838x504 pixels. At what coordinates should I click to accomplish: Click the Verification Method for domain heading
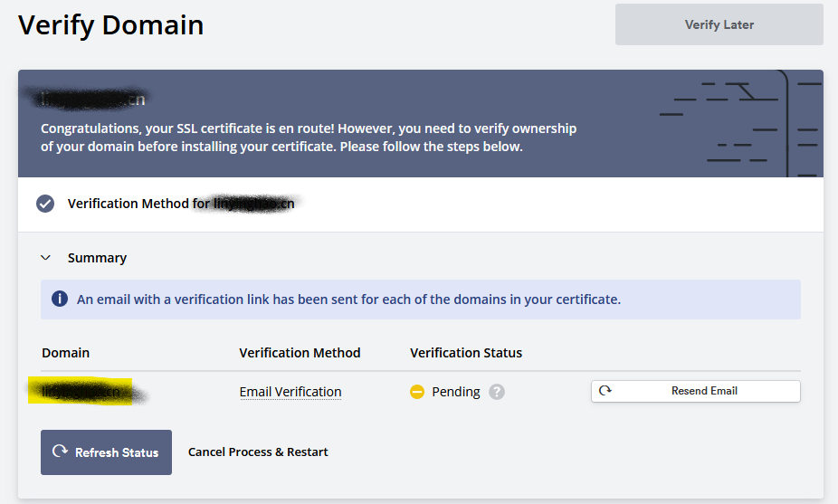coord(181,204)
